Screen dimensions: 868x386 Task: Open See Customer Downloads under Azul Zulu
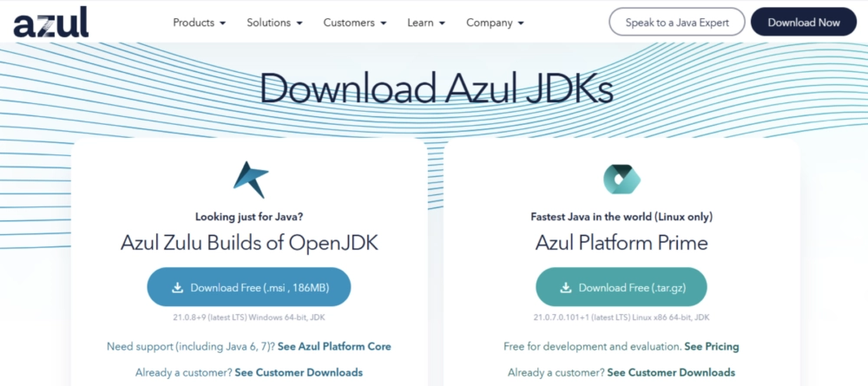coord(299,372)
